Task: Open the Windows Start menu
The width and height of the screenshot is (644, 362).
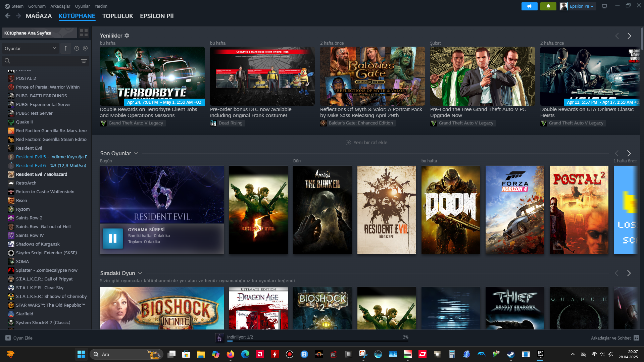Action: (81, 354)
